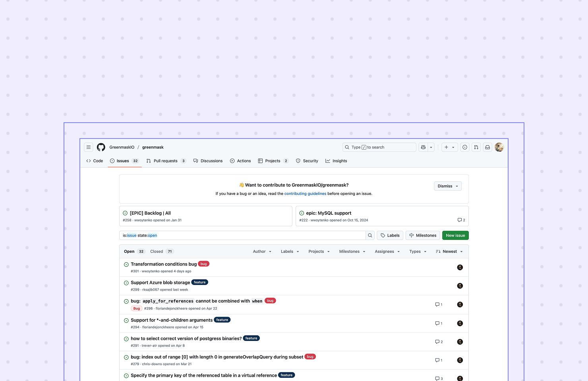Open comments on postgress binaries issue
The width and height of the screenshot is (588, 381).
pos(439,342)
